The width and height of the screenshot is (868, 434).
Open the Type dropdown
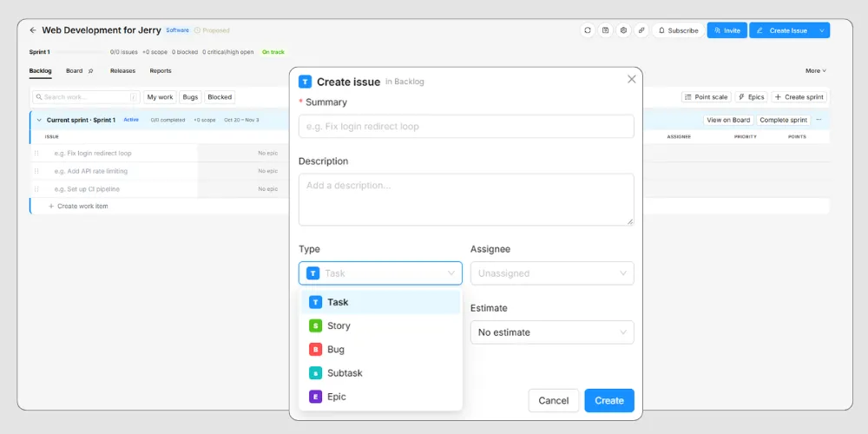380,273
